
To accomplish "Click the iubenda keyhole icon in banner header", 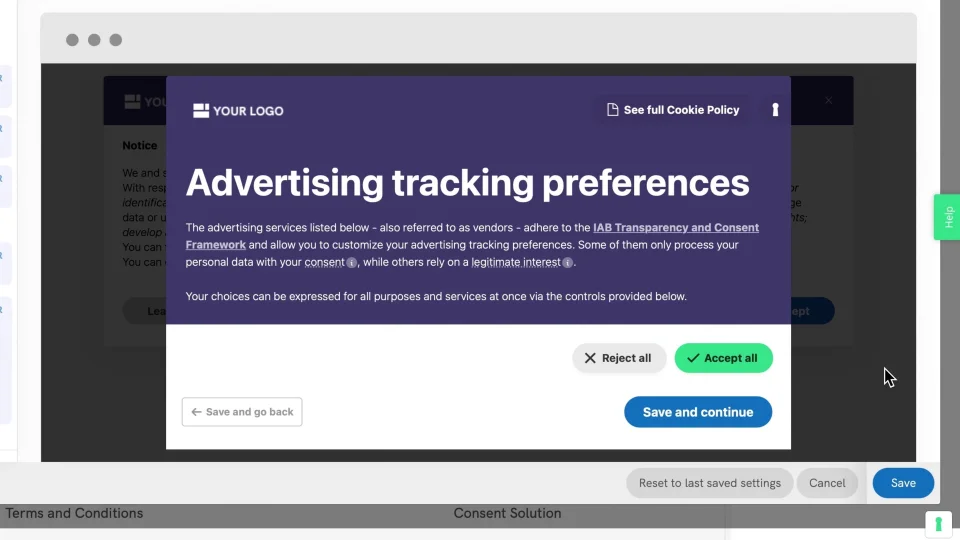I will (775, 110).
